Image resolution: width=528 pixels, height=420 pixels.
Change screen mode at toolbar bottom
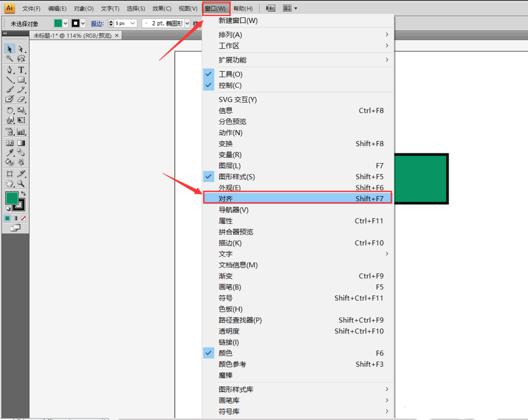[15, 228]
